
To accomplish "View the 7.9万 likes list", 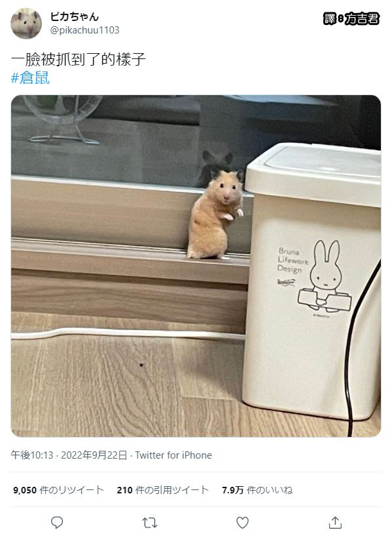I will pos(257,490).
